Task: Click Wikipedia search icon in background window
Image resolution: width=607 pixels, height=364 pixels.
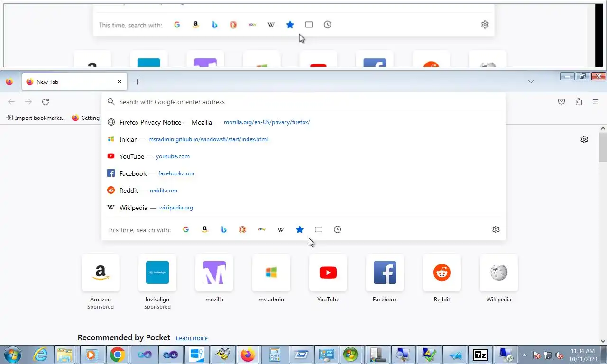Action: click(x=271, y=25)
